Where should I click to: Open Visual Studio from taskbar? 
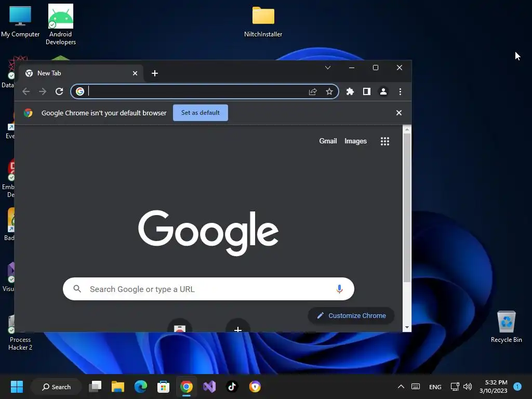[x=209, y=387]
